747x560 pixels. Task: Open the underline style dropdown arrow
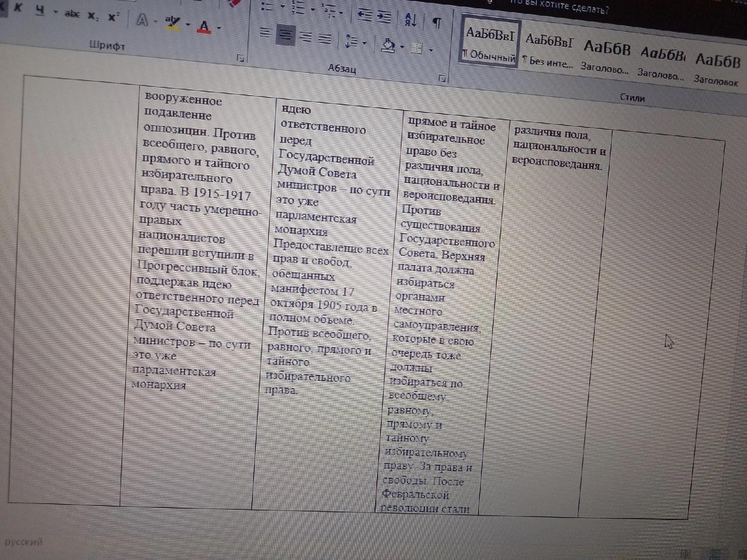[x=55, y=12]
